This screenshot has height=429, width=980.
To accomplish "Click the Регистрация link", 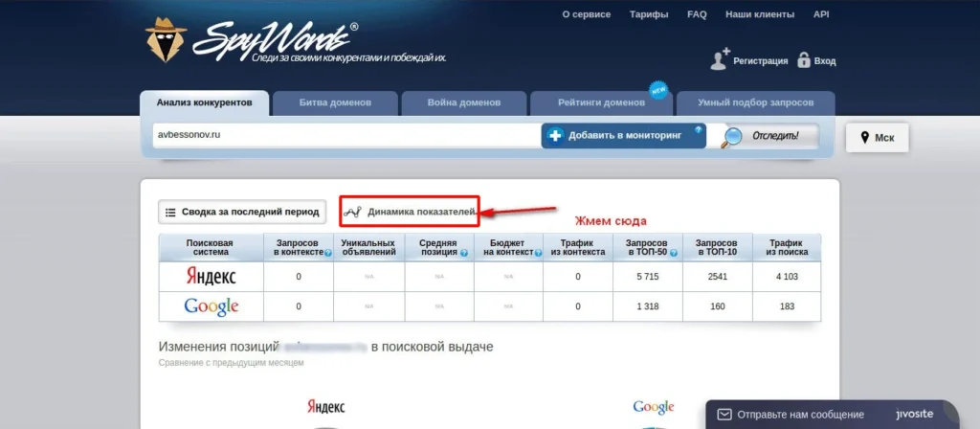I will point(761,61).
